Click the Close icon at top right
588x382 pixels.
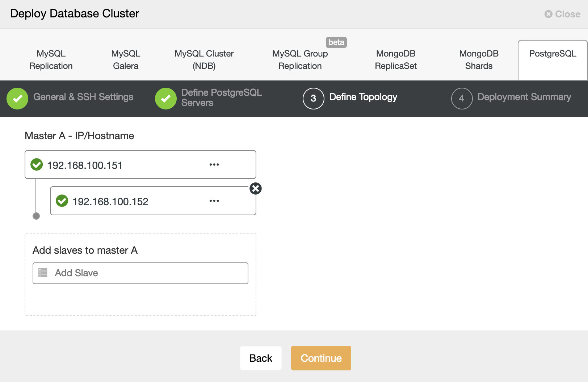[549, 14]
